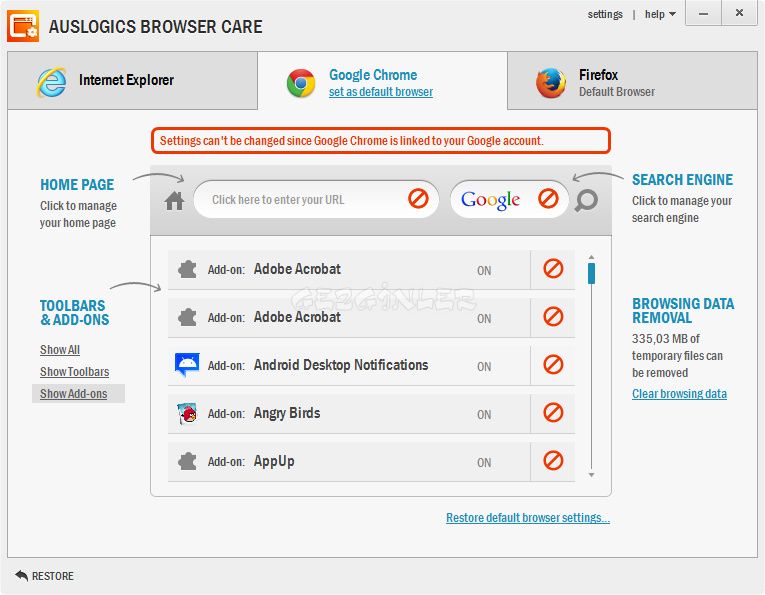This screenshot has width=765, height=595.
Task: Click the magnifier search icon
Action: point(586,200)
